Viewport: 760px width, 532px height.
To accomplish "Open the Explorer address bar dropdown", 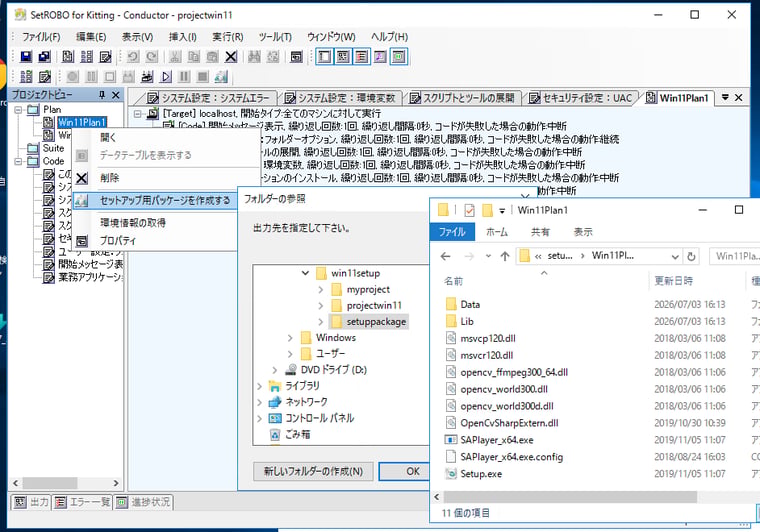I will tap(675, 256).
